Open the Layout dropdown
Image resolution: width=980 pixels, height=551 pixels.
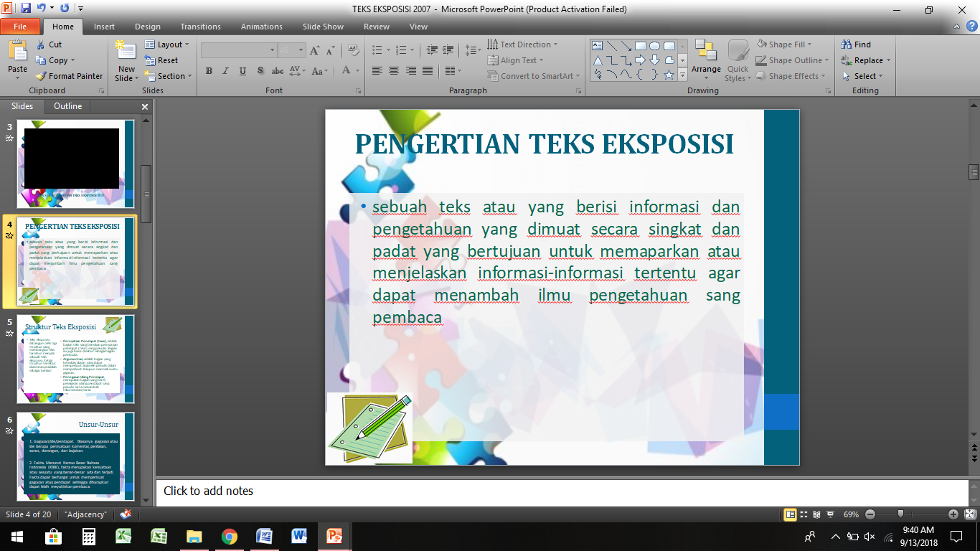[167, 44]
